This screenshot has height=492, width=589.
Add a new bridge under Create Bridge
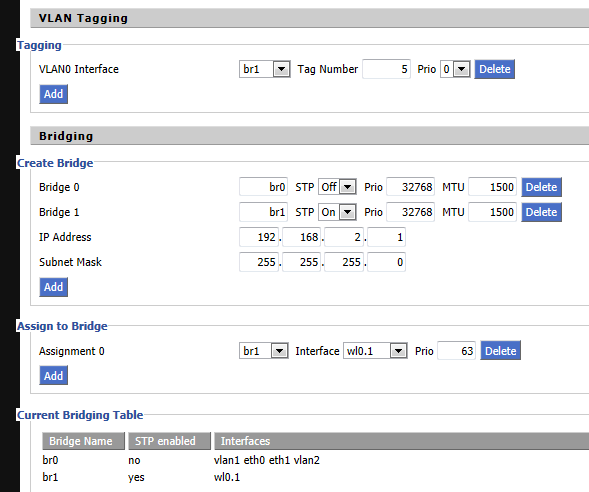pyautogui.click(x=53, y=287)
